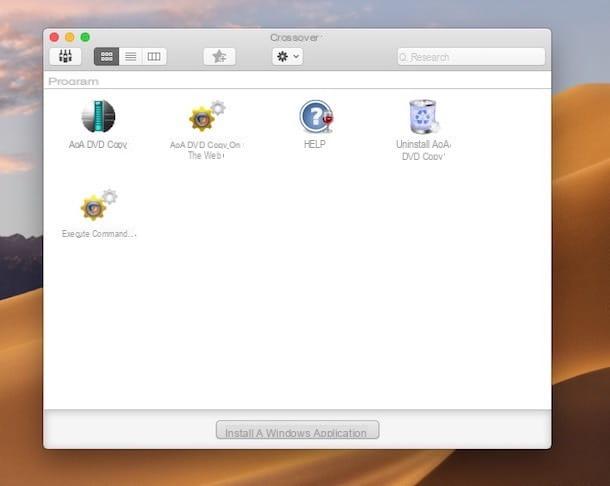Minimize the Crossover window

pyautogui.click(x=70, y=37)
